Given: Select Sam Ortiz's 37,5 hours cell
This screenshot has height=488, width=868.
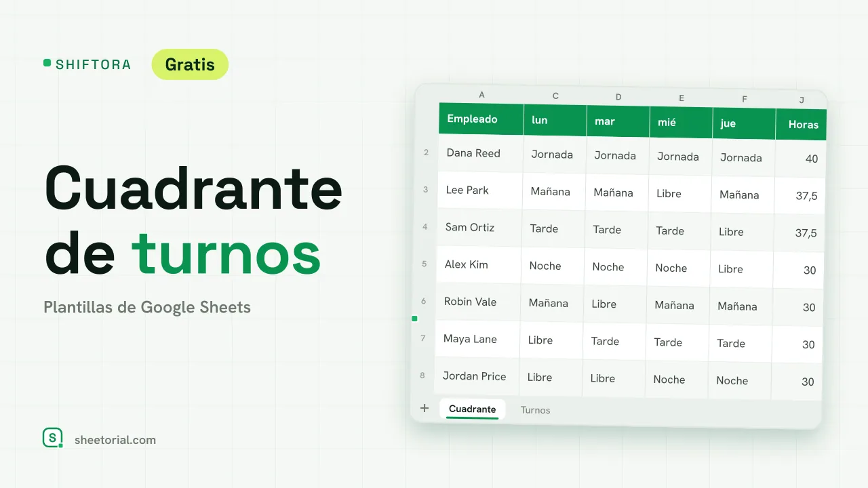Looking at the screenshot, I should [x=799, y=233].
